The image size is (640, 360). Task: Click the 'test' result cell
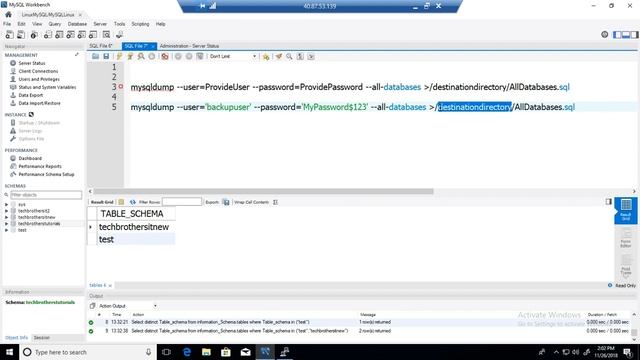pyautogui.click(x=136, y=240)
